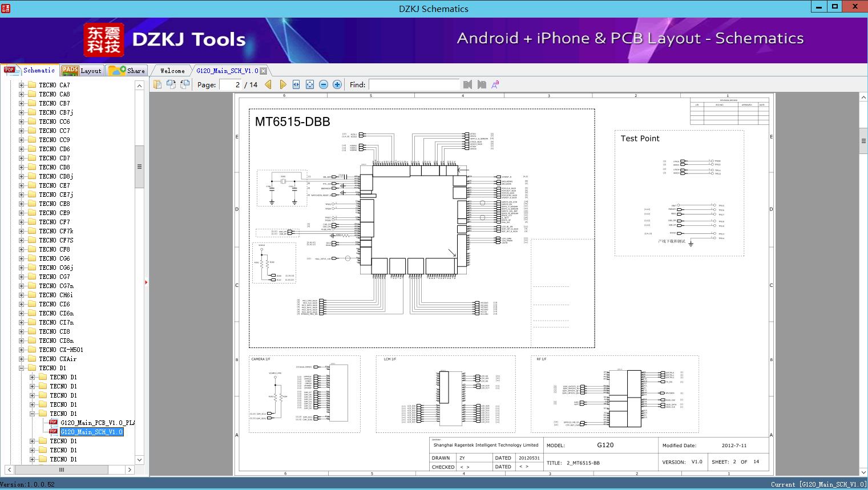868x490 pixels.
Task: Click the page number input field
Action: click(x=231, y=84)
